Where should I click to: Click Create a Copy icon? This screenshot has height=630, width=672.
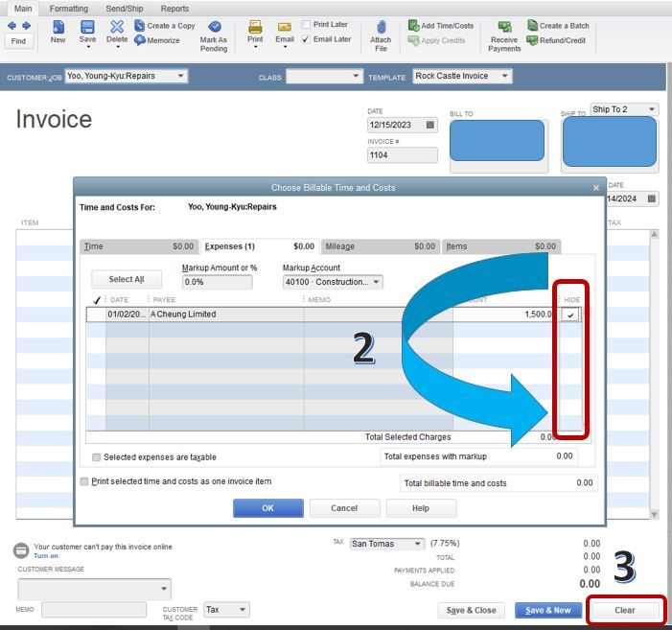140,26
